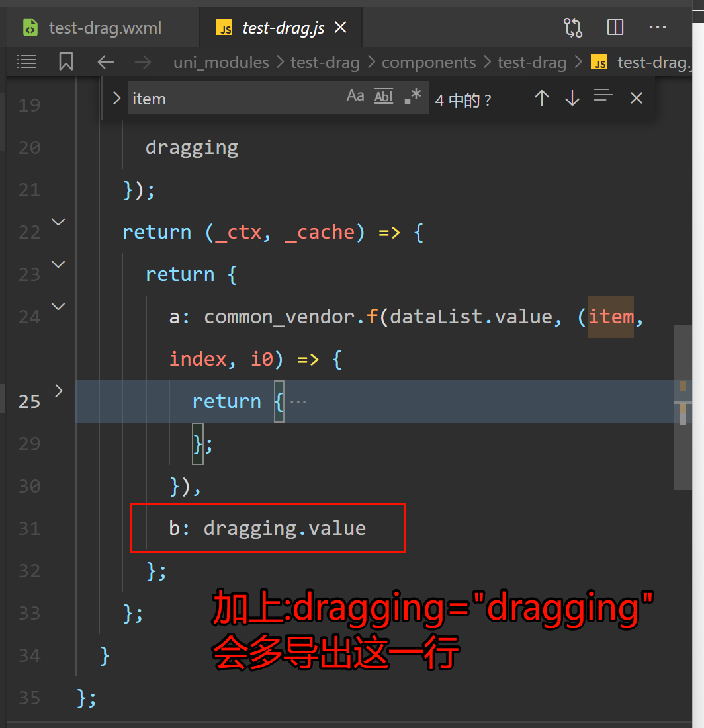Click the uni_modules breadcrumb segment
704x728 pixels.
pos(221,63)
